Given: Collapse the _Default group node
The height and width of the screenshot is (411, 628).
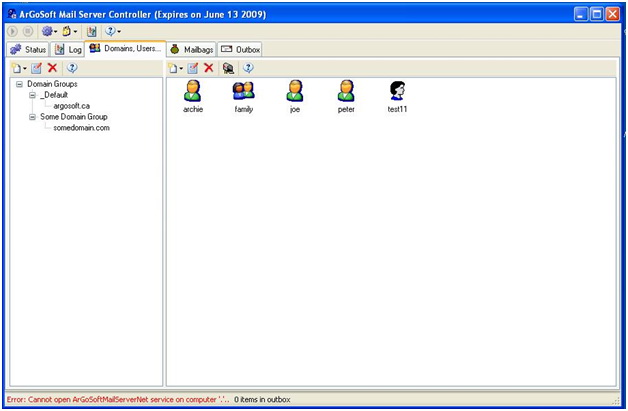Looking at the screenshot, I should pos(32,95).
